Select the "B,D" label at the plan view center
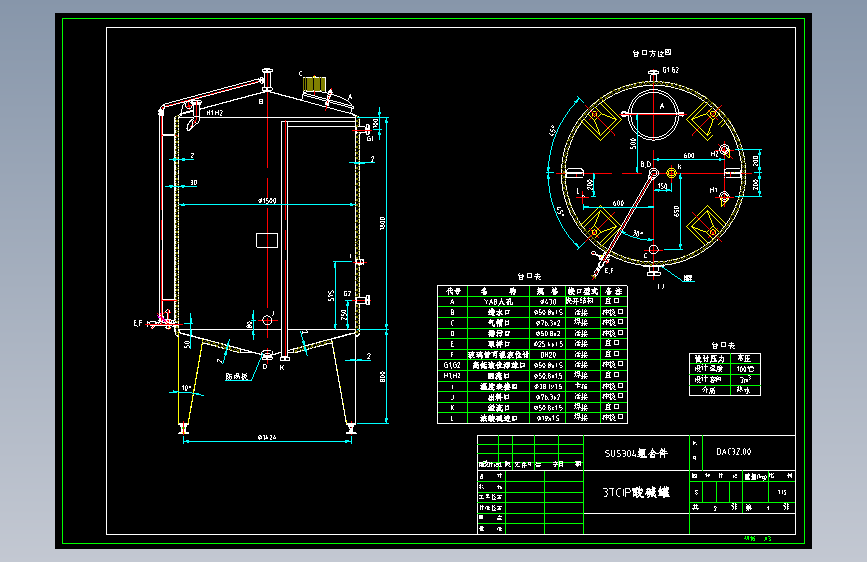This screenshot has height=562, width=867. 646,164
